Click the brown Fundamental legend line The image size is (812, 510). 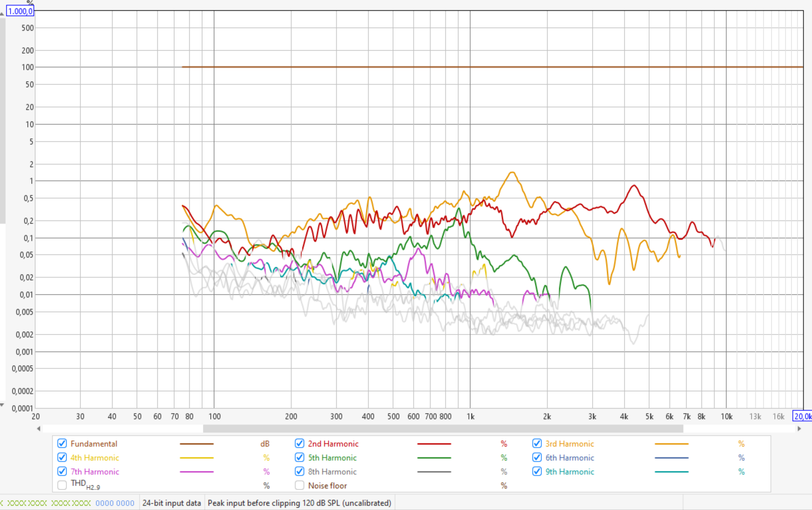(x=196, y=443)
